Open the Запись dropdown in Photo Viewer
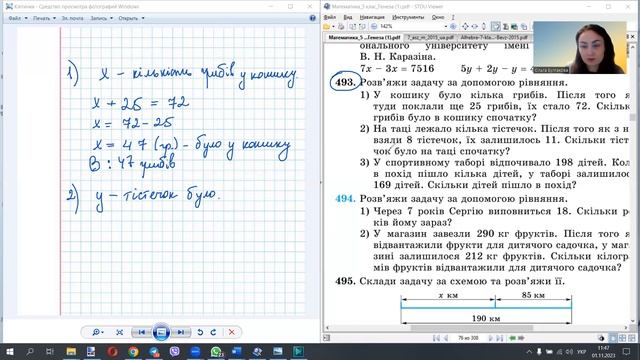 (101, 18)
